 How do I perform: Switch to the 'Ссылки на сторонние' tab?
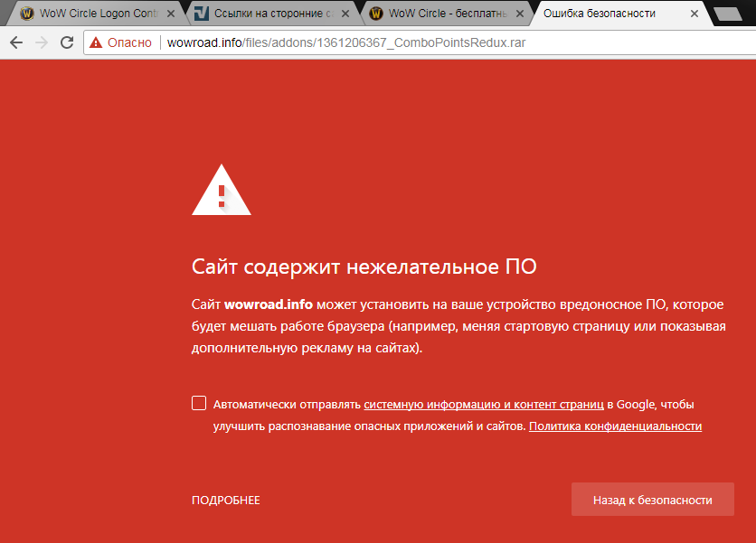click(x=273, y=14)
